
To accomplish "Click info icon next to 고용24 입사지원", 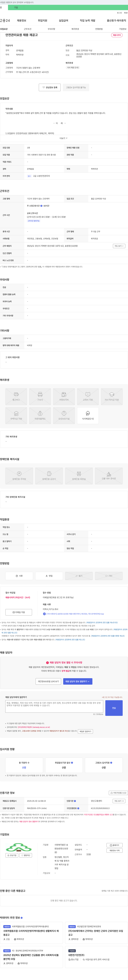I will 111,763.
